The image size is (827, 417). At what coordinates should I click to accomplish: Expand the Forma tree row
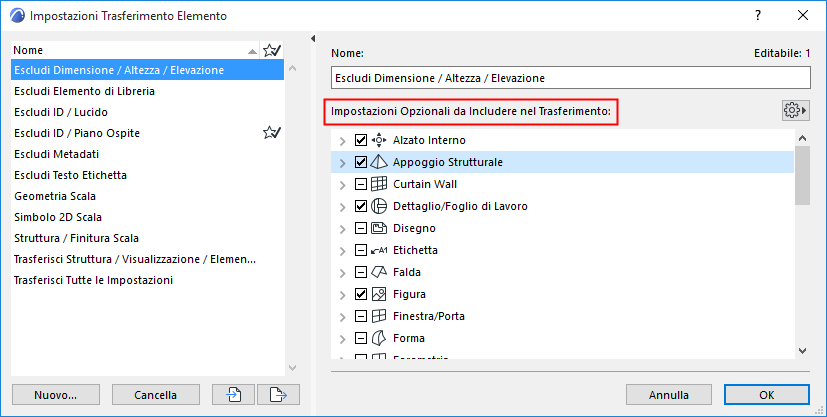pyautogui.click(x=343, y=338)
